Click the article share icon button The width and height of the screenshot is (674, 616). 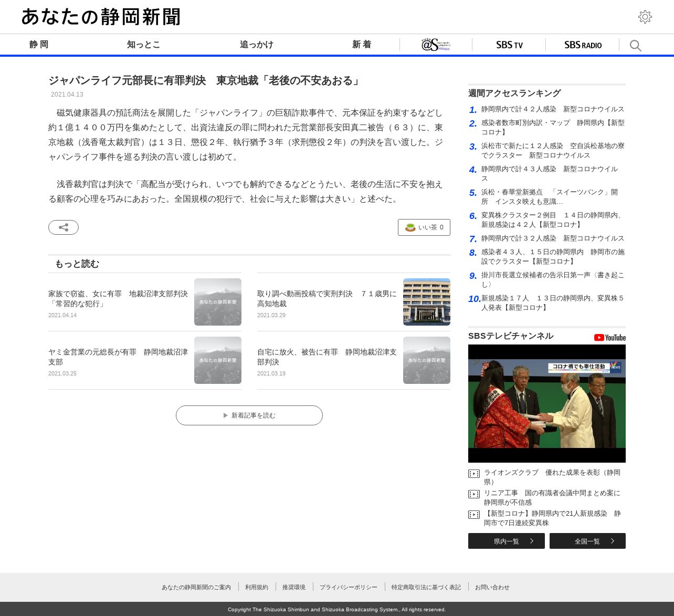pyautogui.click(x=64, y=227)
